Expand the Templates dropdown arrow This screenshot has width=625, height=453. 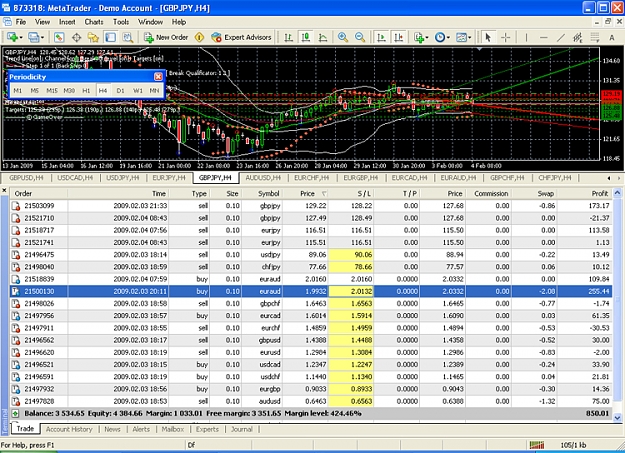click(x=470, y=38)
